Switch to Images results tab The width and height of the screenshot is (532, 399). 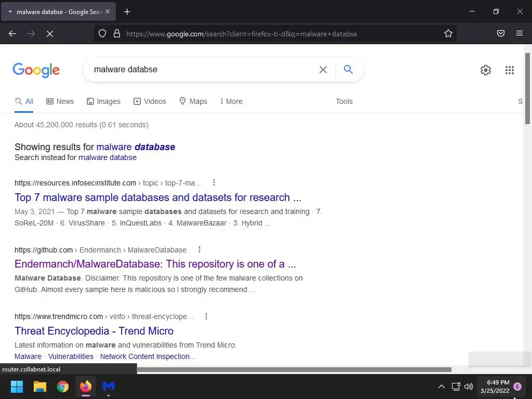(x=103, y=101)
